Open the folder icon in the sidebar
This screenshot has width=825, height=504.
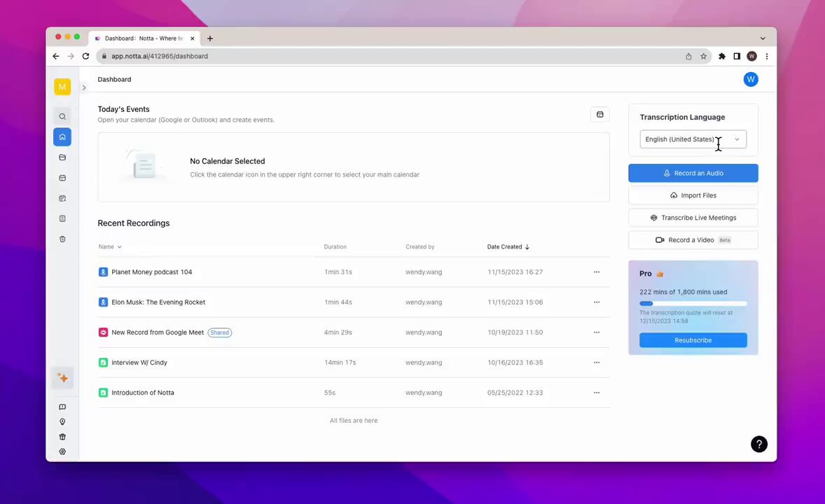click(x=62, y=157)
